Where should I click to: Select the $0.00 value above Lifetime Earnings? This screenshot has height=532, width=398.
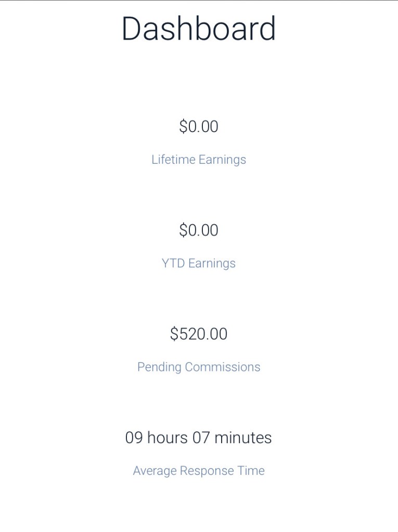point(199,126)
